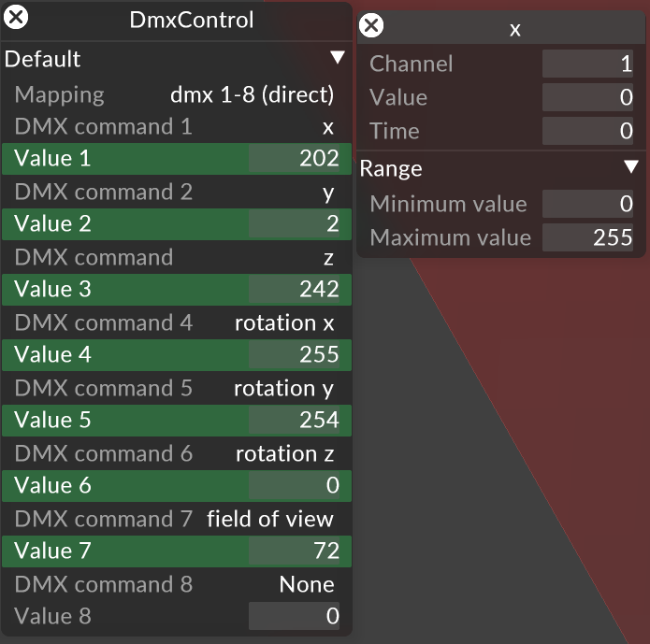Edit the Maximum value field 255
This screenshot has width=650, height=644.
(x=589, y=237)
